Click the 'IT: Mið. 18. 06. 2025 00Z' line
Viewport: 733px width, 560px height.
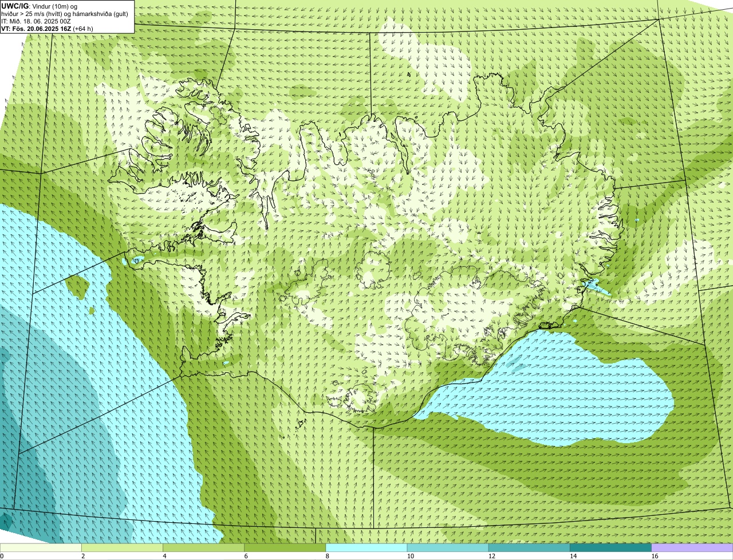36,21
